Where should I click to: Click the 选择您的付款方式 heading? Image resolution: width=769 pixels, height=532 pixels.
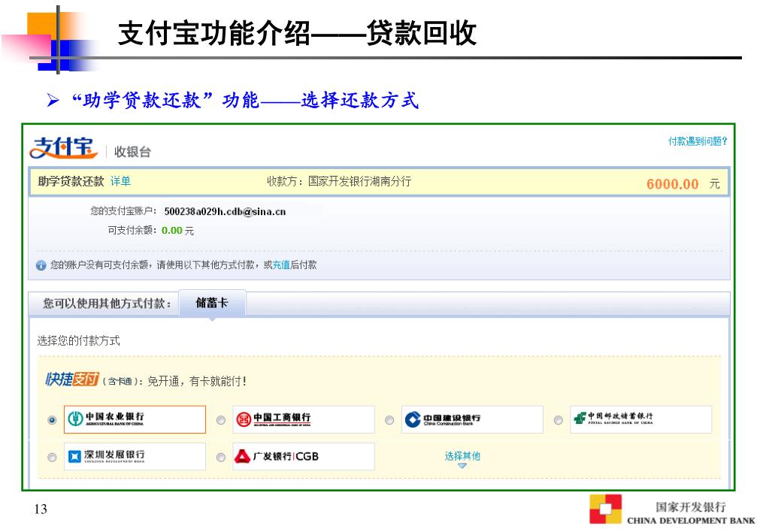[78, 341]
